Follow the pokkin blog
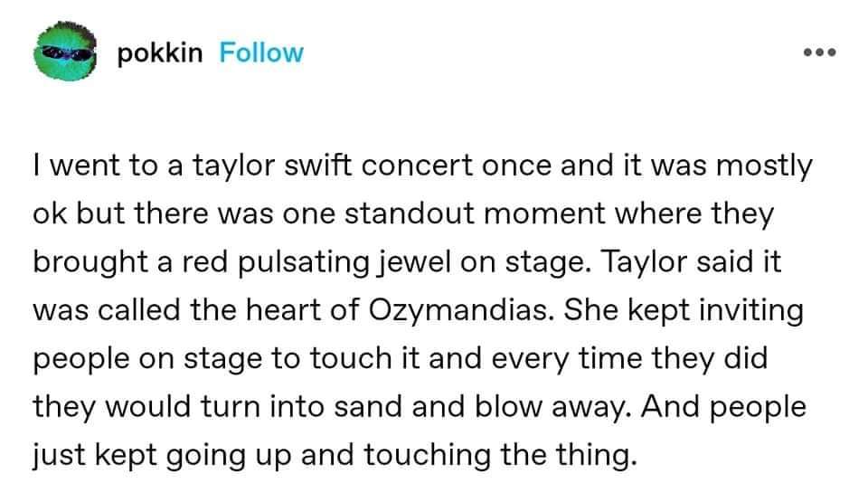 (x=262, y=53)
